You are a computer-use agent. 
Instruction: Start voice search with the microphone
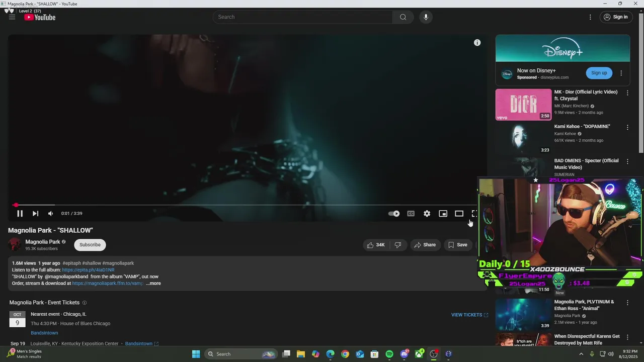(426, 17)
